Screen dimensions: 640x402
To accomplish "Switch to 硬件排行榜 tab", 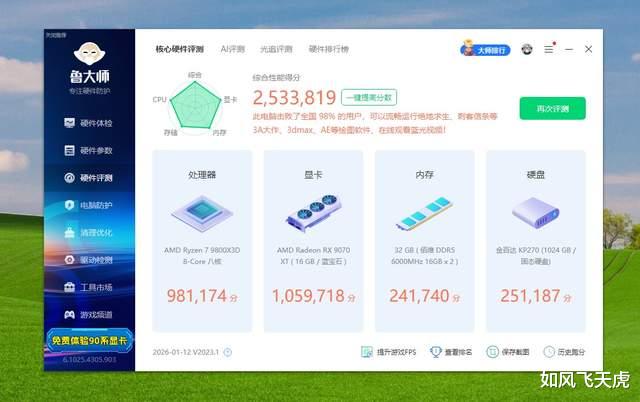I will [x=329, y=49].
